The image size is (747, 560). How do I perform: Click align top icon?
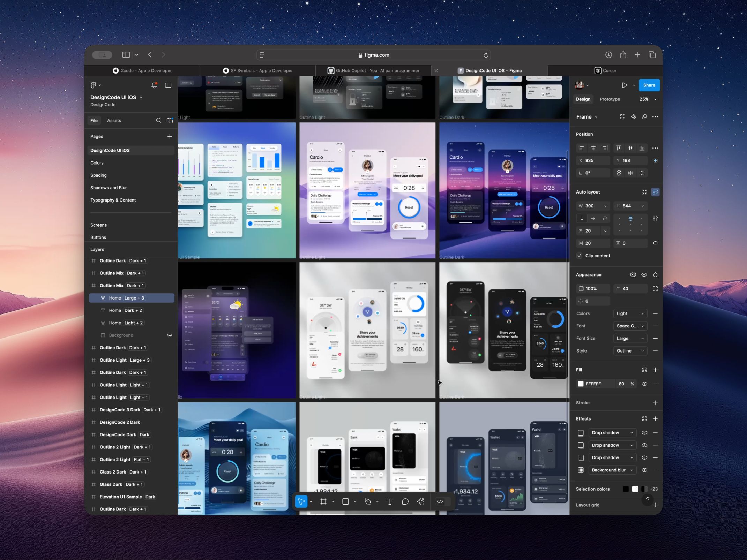(x=618, y=148)
